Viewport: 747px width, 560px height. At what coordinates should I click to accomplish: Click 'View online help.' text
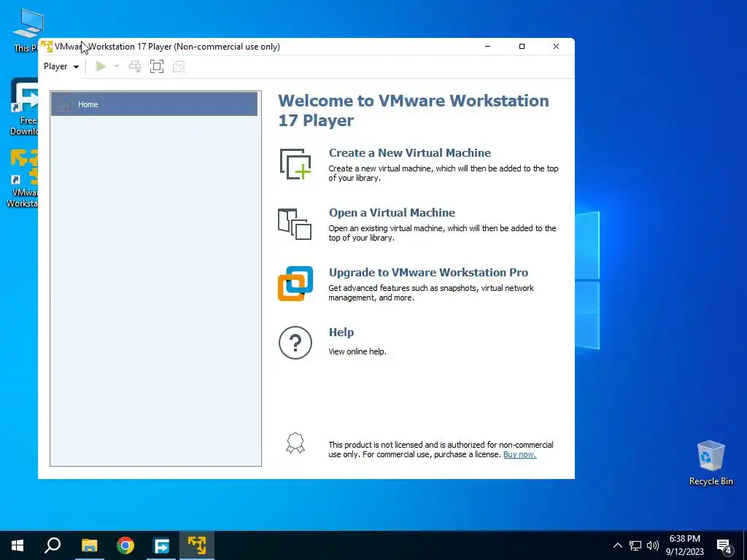pyautogui.click(x=357, y=352)
